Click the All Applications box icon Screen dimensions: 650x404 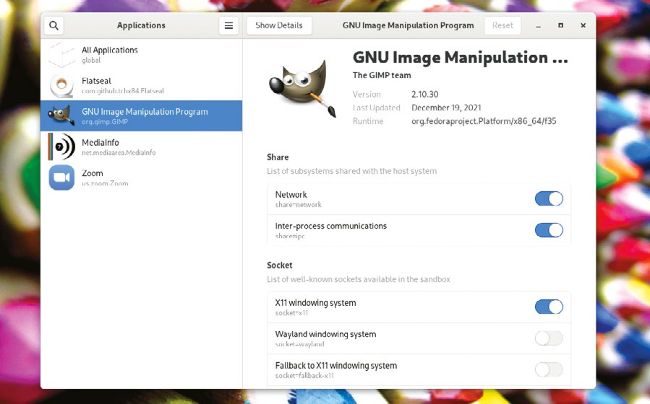pyautogui.click(x=61, y=55)
